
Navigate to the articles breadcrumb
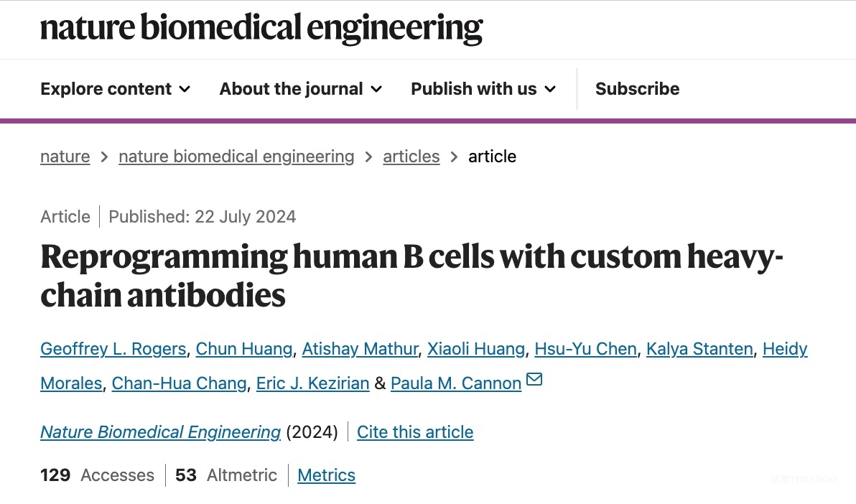(411, 157)
